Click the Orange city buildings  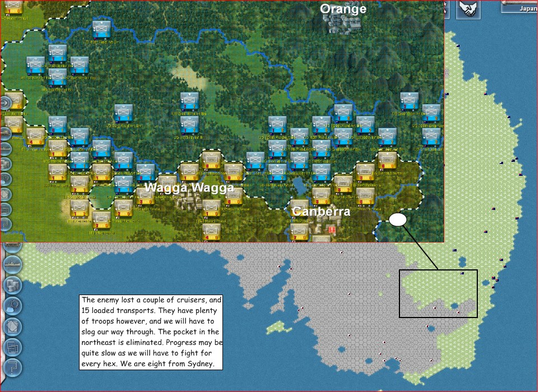[343, 24]
